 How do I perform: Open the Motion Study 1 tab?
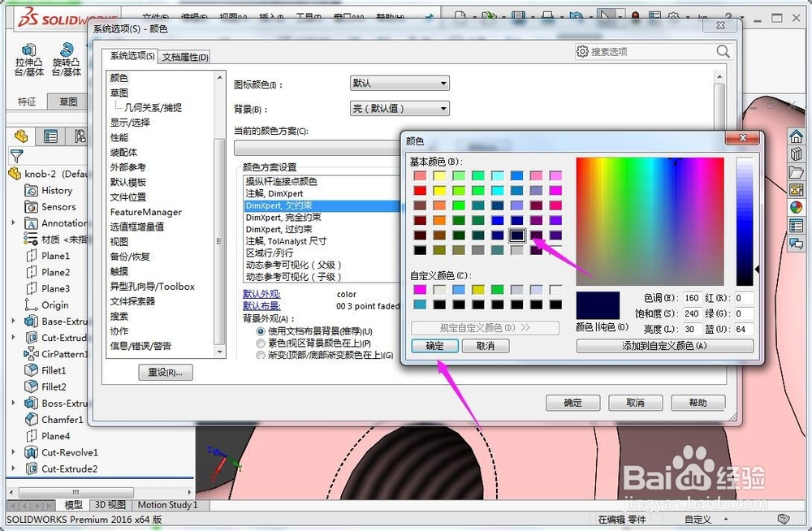167,504
